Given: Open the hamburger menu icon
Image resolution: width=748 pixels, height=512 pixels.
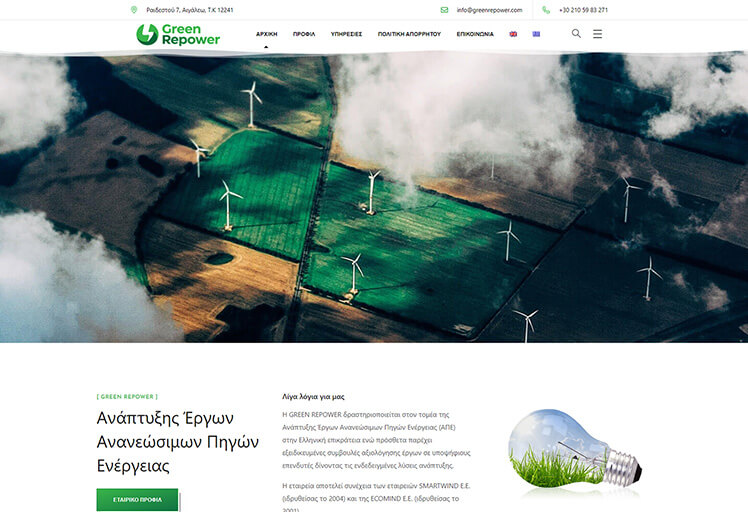Looking at the screenshot, I should point(598,33).
